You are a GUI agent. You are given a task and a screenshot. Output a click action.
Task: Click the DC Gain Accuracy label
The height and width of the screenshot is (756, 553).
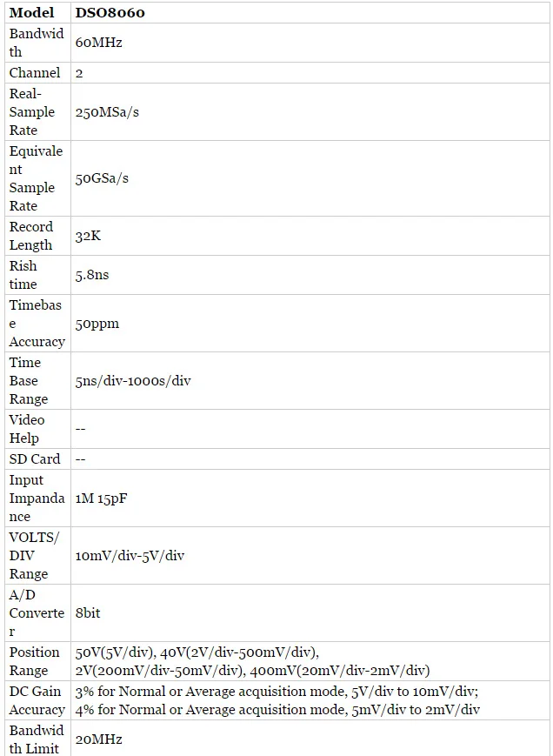(x=37, y=700)
